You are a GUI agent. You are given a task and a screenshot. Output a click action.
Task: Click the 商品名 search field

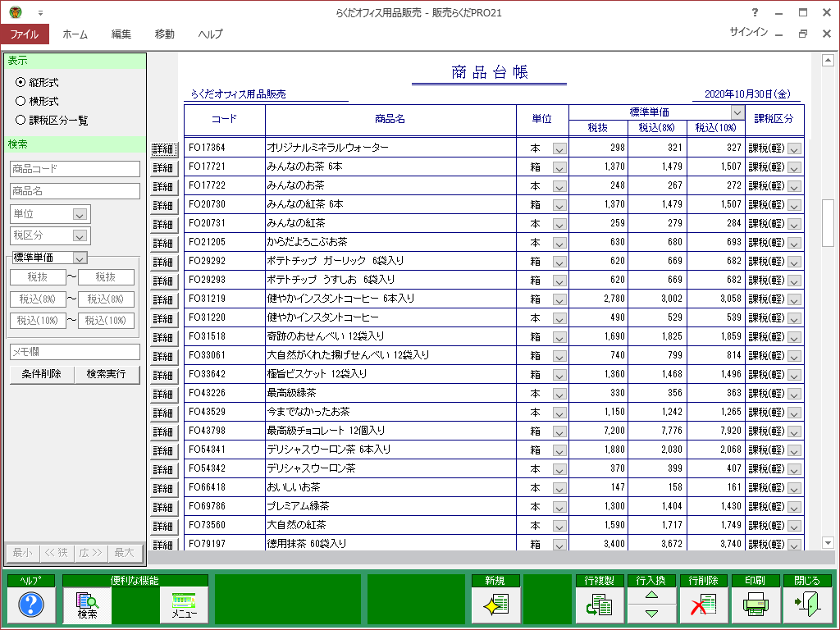click(x=75, y=190)
